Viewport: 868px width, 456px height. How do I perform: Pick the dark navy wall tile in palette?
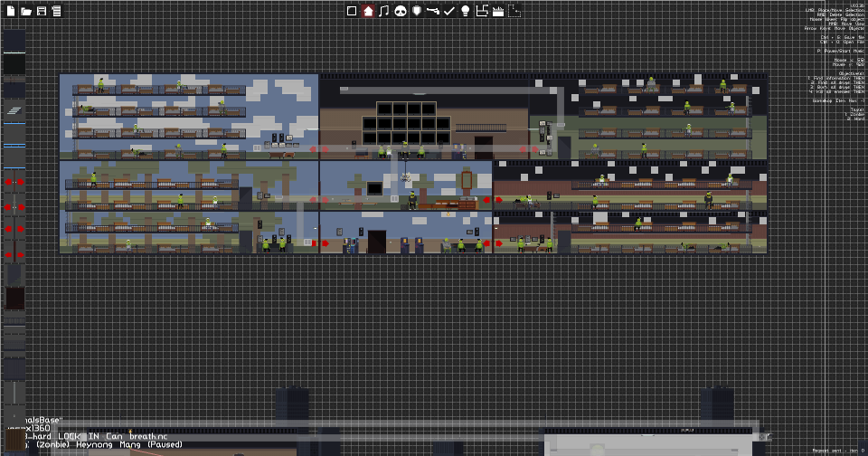click(14, 41)
